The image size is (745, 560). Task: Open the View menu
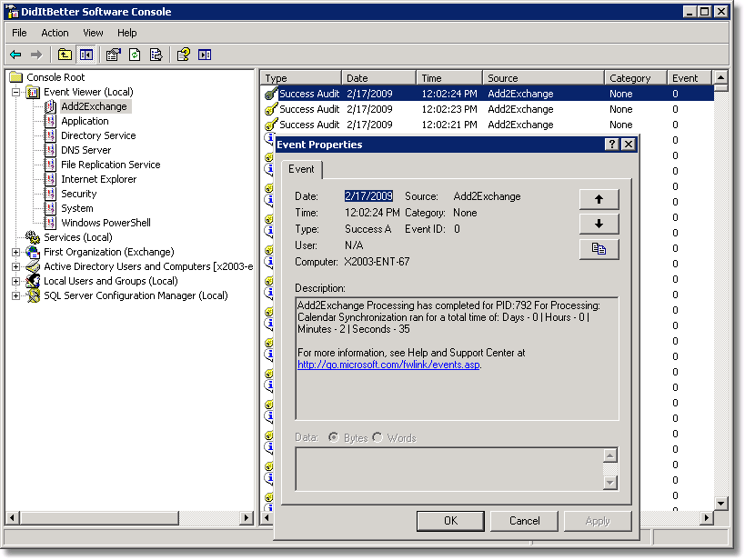coord(93,33)
